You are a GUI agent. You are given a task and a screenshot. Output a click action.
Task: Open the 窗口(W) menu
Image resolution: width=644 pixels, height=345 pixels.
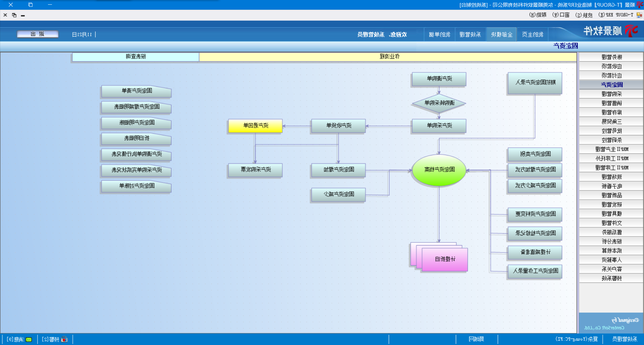click(561, 15)
